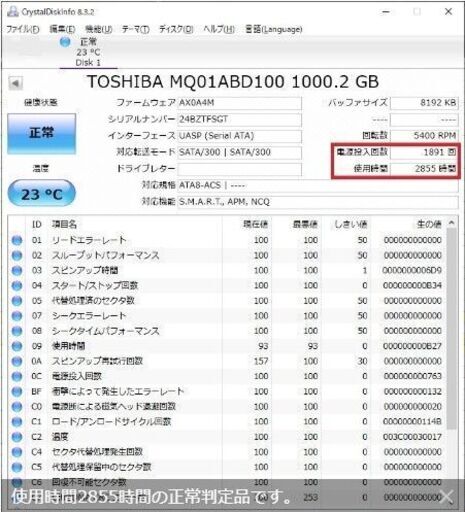This screenshot has height=512, width=465.
Task: Click status icon for row 09 使用時間
Action: [x=17, y=346]
